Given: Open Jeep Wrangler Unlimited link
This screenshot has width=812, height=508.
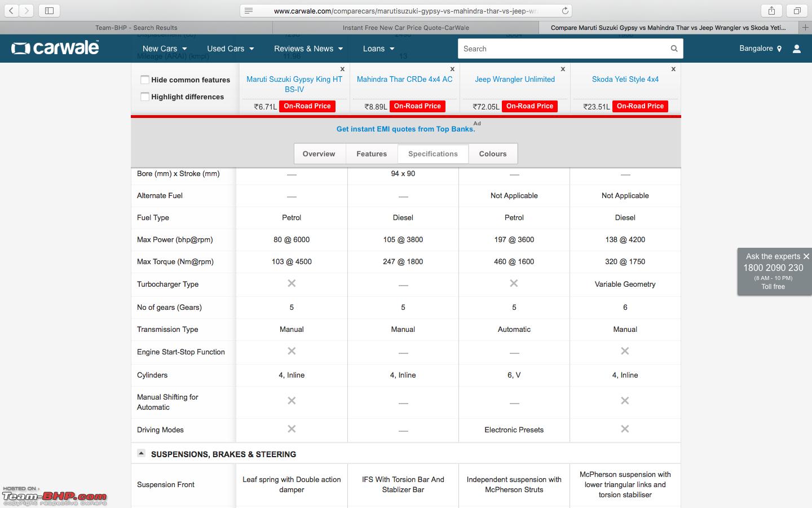Looking at the screenshot, I should pos(515,79).
